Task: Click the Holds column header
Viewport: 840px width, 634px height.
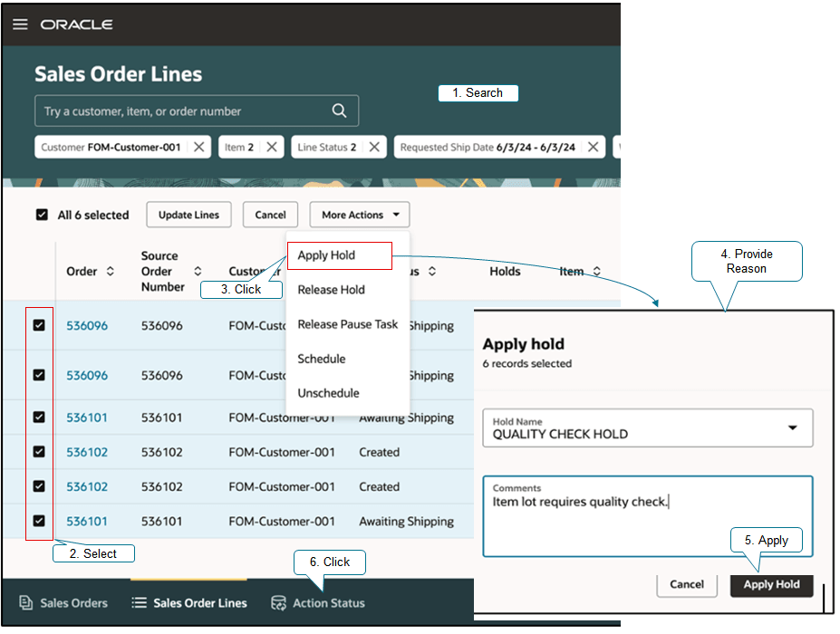Action: pyautogui.click(x=505, y=272)
